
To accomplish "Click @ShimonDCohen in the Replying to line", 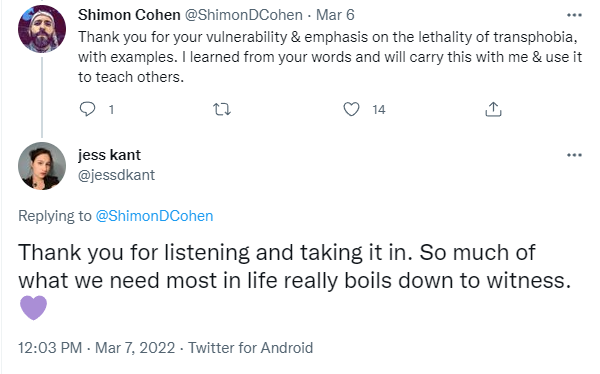I will click(154, 216).
